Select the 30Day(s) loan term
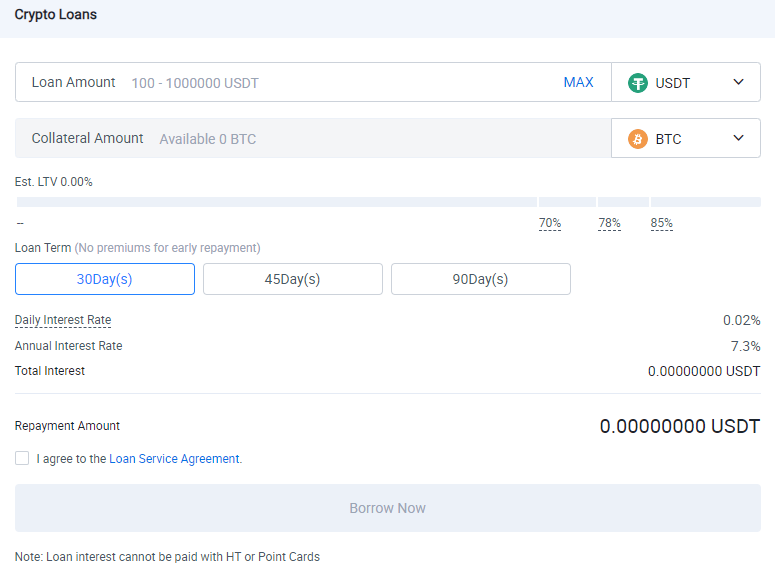The image size is (775, 573). [x=105, y=279]
